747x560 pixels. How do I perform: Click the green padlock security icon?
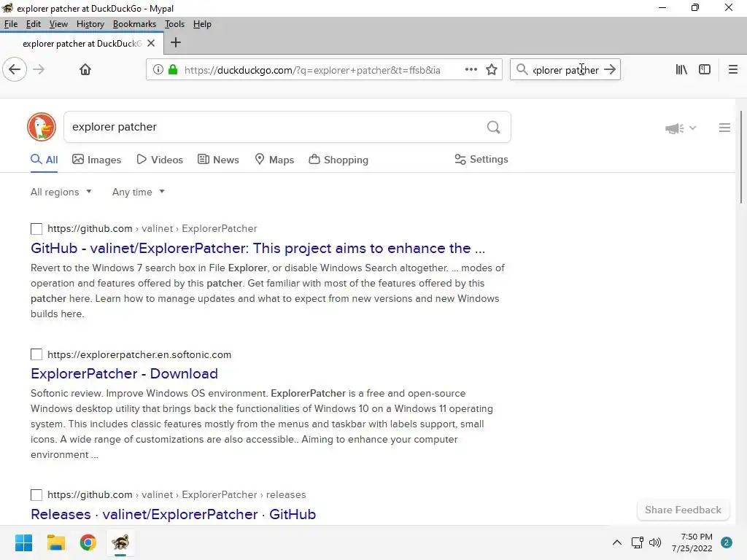pyautogui.click(x=173, y=69)
